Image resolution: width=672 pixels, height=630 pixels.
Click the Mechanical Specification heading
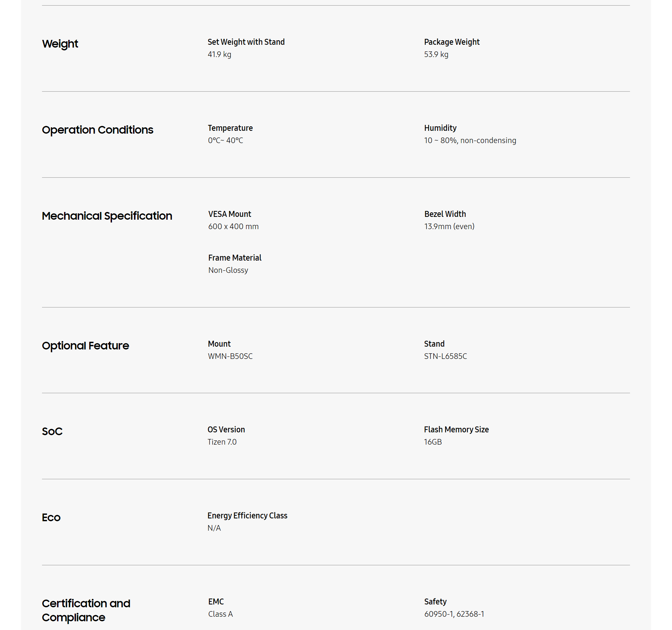coord(107,216)
